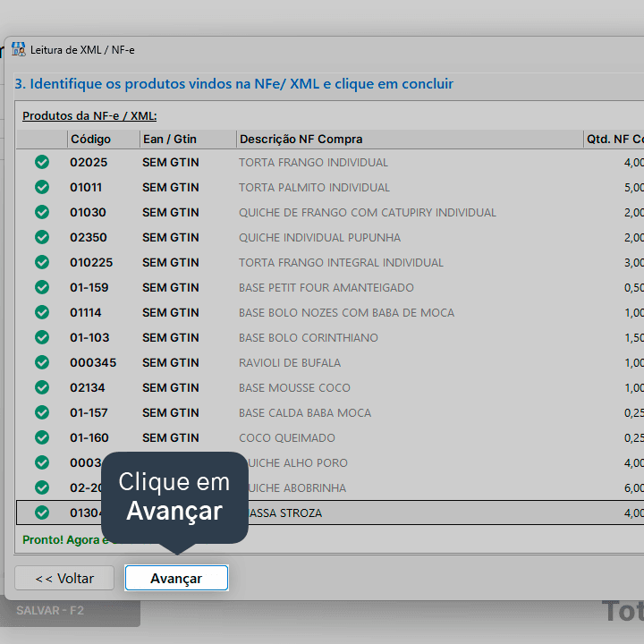Image resolution: width=644 pixels, height=644 pixels.
Task: Click green check icon for BASE PETIT FOUR AMANTEIGADO
Action: click(x=42, y=287)
